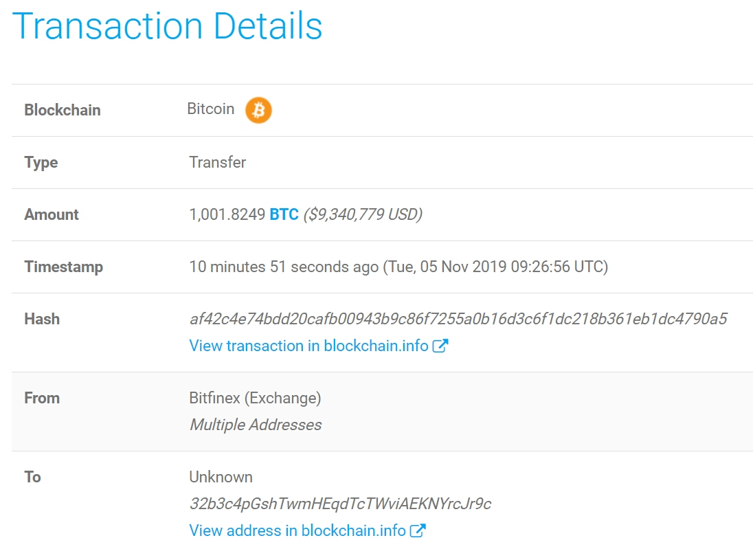Click the orange Bitcoin logo icon

point(259,110)
